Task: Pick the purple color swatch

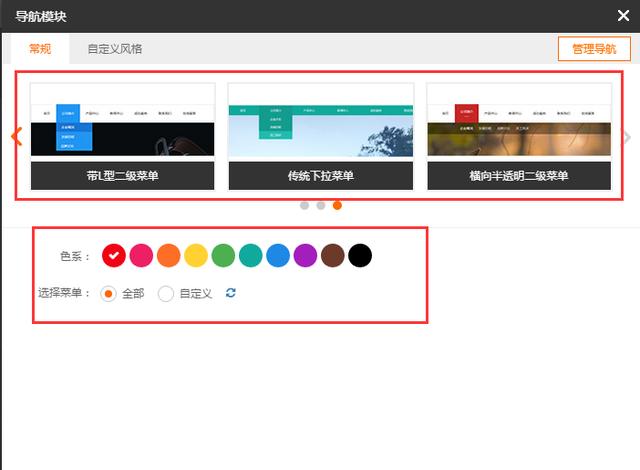Action: (305, 256)
